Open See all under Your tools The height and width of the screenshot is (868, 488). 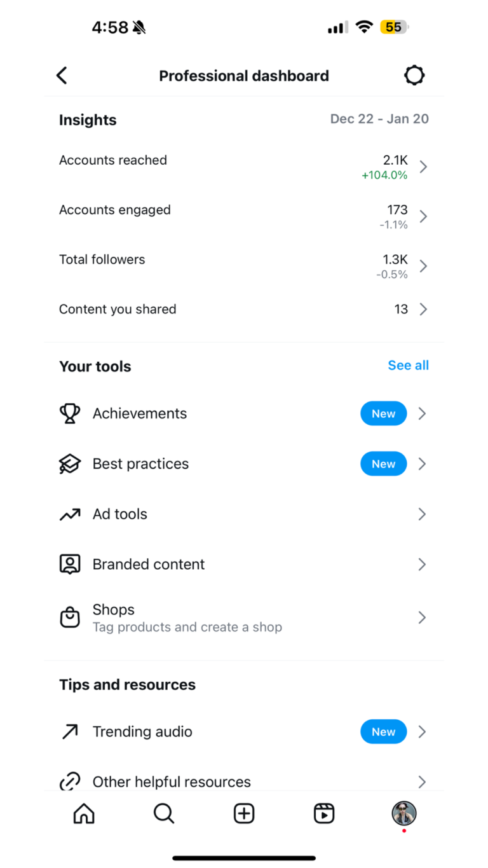pyautogui.click(x=408, y=365)
